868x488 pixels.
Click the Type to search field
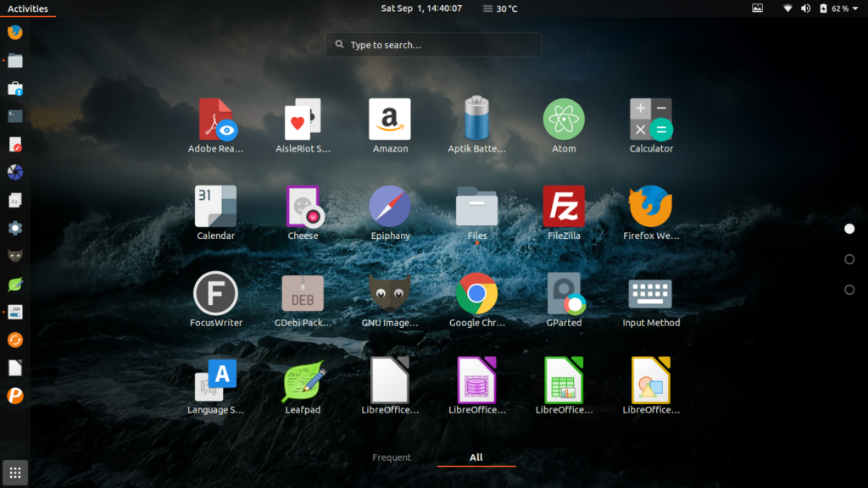434,44
